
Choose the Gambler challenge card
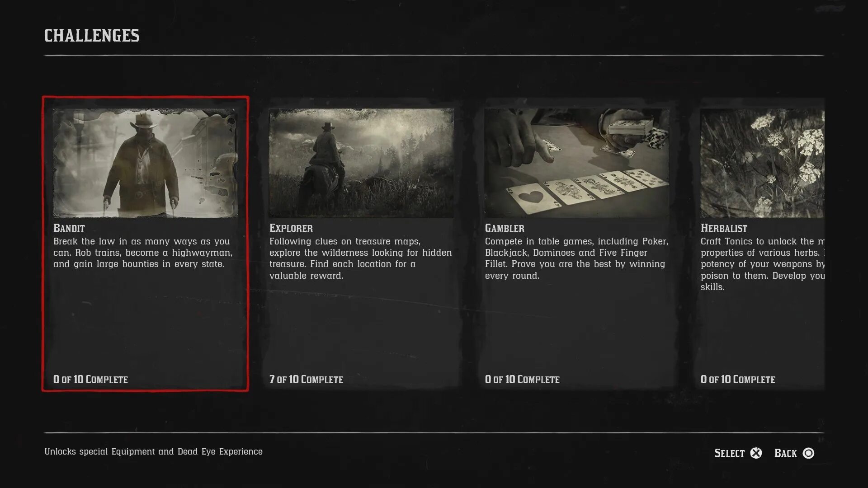[x=577, y=244]
